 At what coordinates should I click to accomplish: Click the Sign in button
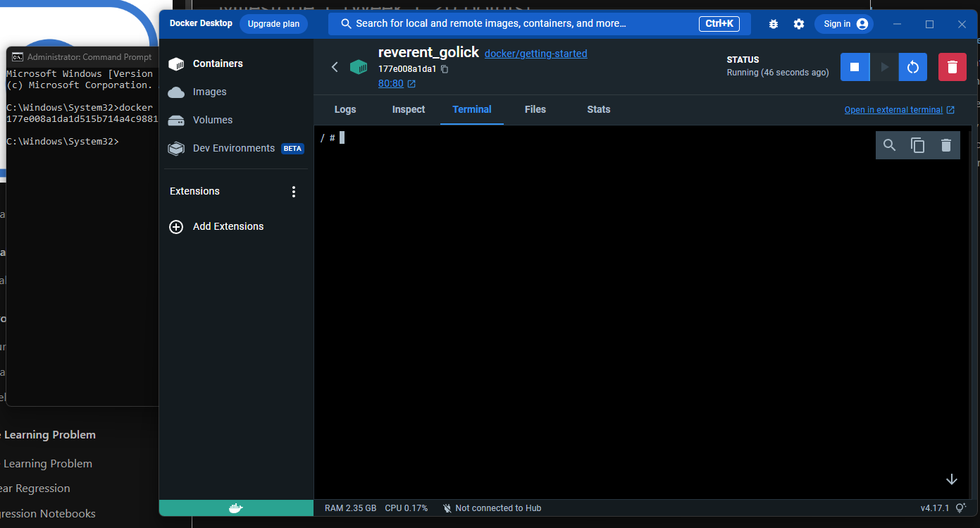coord(844,24)
